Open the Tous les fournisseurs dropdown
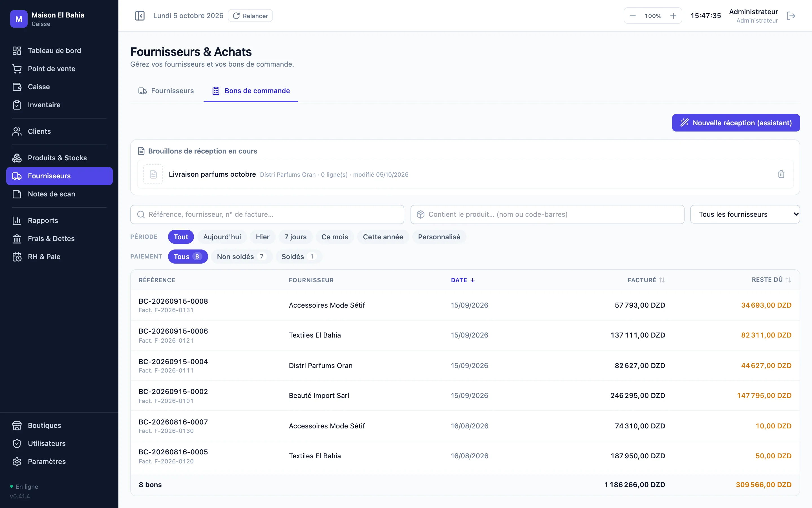This screenshot has width=812, height=508. pos(745,214)
